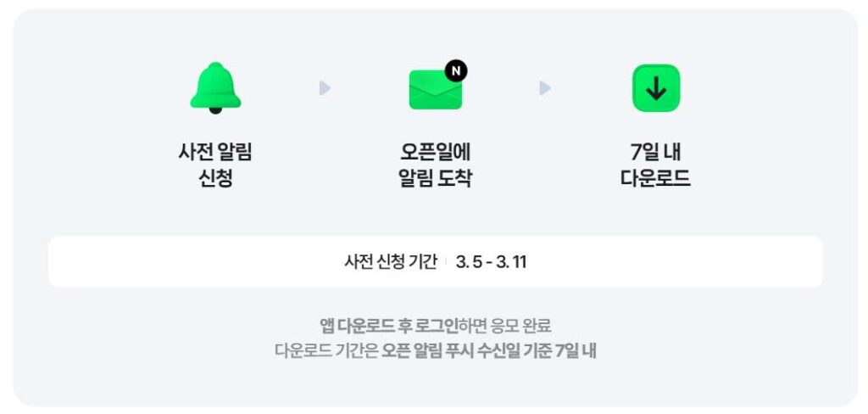Screen dimensions: 868x414
Task: Click the green download arrow icon
Action: pos(655,88)
